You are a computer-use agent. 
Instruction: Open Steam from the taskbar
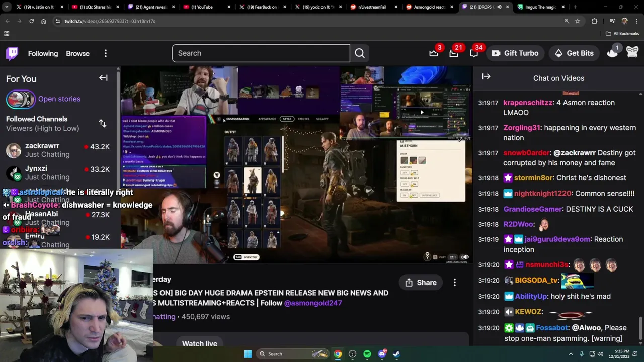(396, 354)
